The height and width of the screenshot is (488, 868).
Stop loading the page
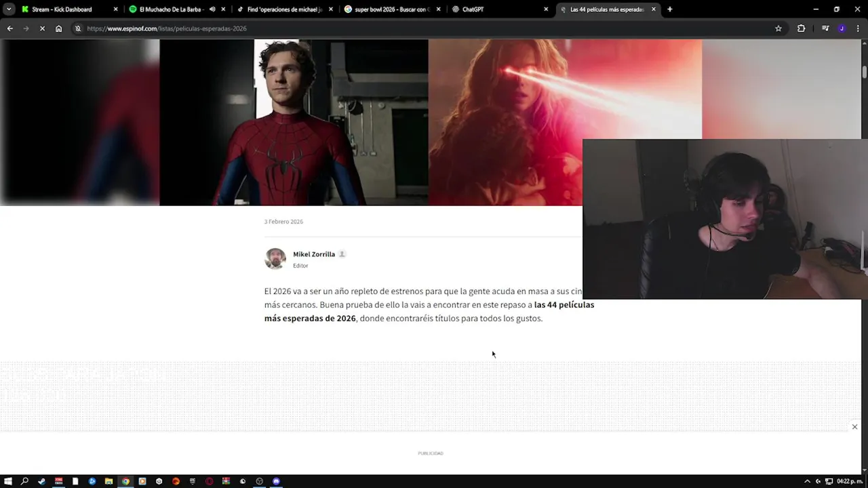[42, 28]
